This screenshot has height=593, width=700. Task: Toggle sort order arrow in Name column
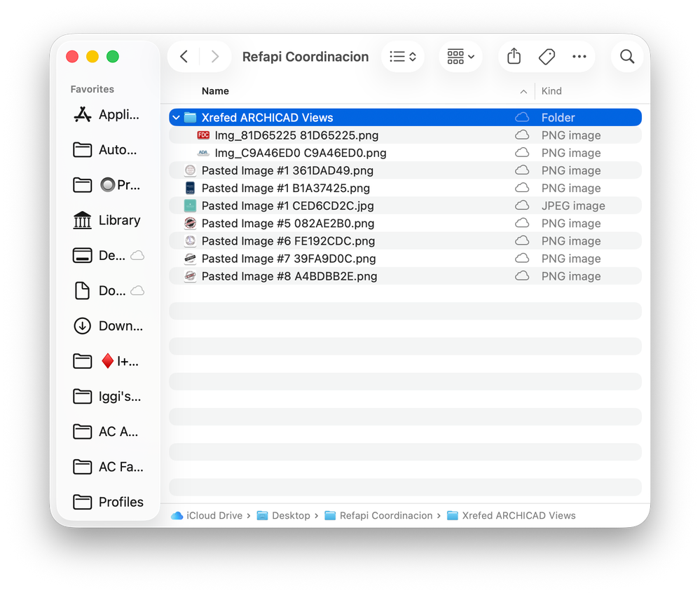[x=523, y=92]
